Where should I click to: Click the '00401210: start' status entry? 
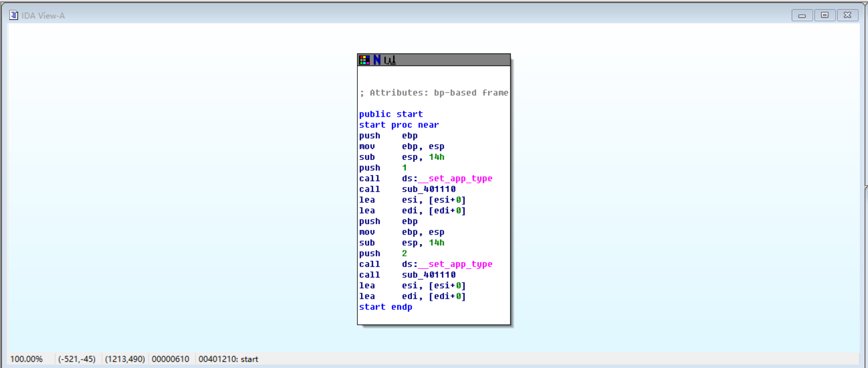(x=228, y=359)
